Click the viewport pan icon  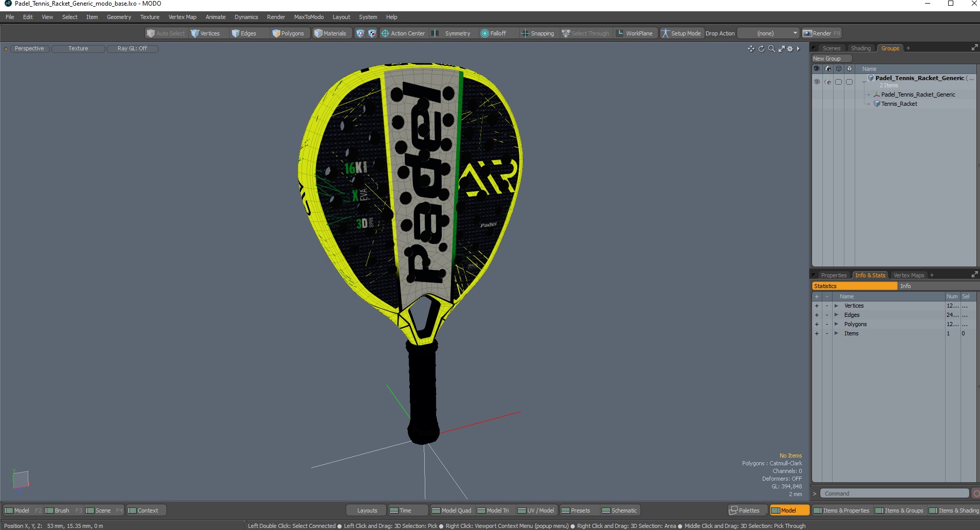[x=751, y=49]
